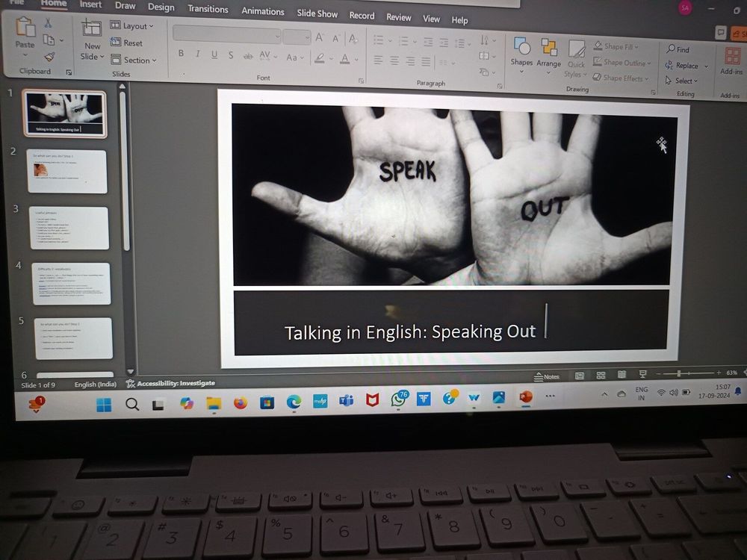
Task: Open the Insert tab
Action: pos(90,4)
